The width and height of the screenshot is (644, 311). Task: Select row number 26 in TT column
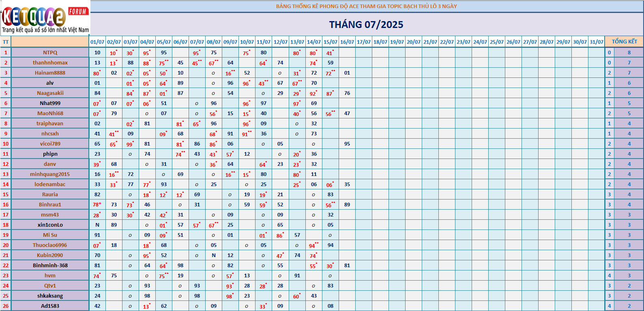tap(6, 306)
